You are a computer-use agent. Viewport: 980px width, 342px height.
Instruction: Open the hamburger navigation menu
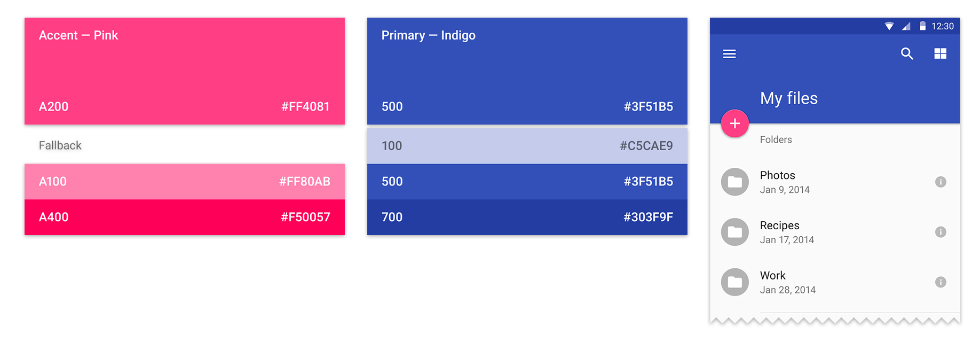pos(729,54)
